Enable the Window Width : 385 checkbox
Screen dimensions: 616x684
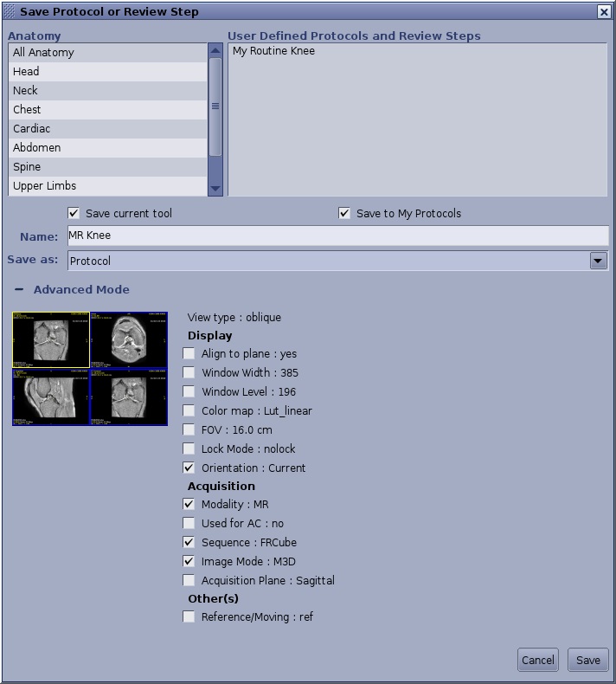[189, 373]
